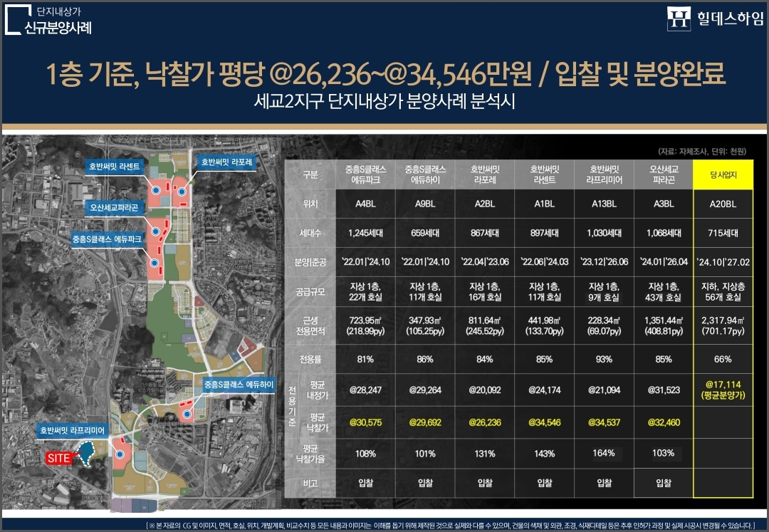Click the footer disclaimer starting with ※
The width and height of the screenshot is (769, 532).
click(x=450, y=525)
